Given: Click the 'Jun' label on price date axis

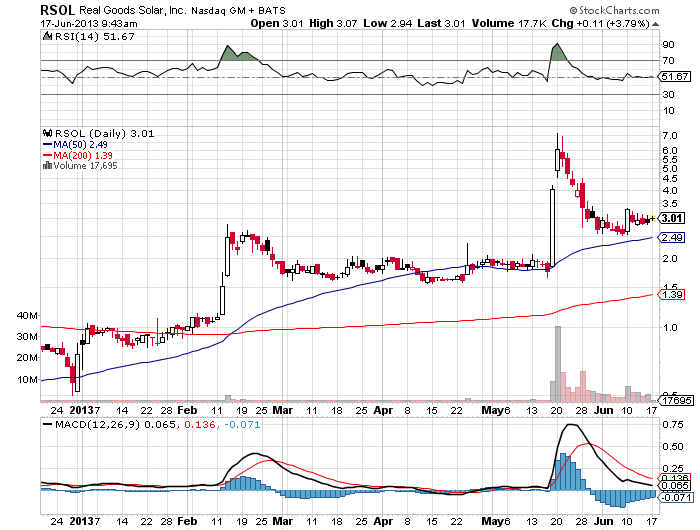Looking at the screenshot, I should [604, 410].
